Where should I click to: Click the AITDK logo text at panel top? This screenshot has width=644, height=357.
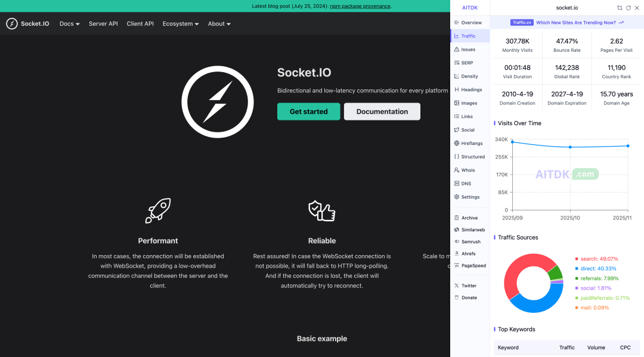tap(470, 8)
